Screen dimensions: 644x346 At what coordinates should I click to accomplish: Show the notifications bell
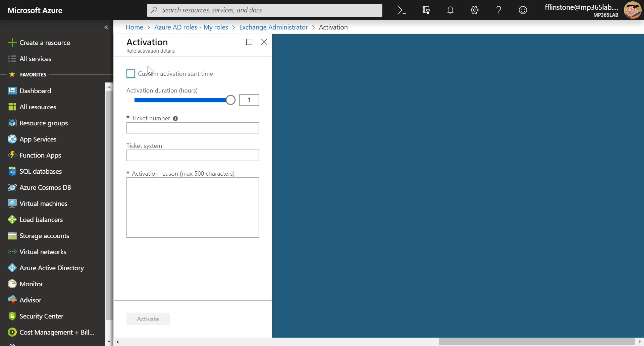[450, 10]
